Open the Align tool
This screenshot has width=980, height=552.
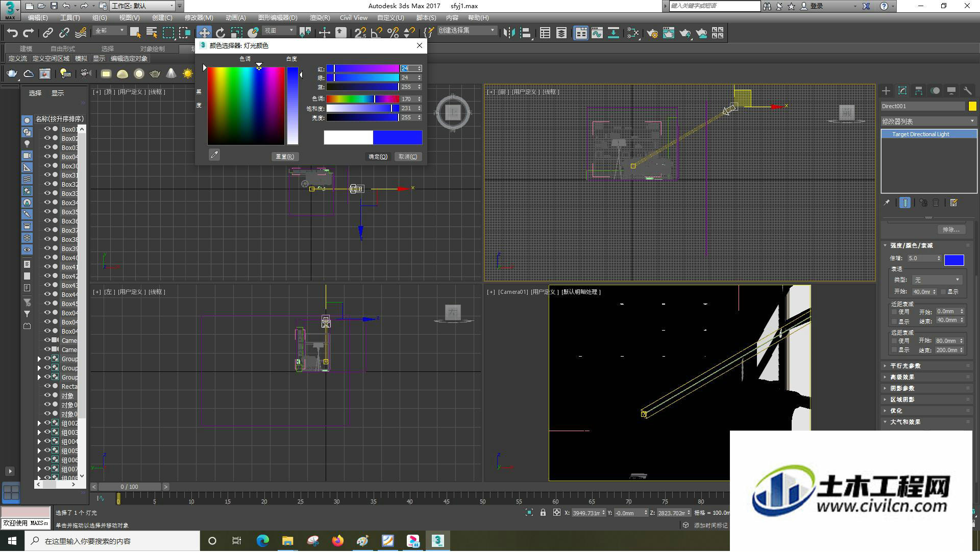(x=526, y=33)
